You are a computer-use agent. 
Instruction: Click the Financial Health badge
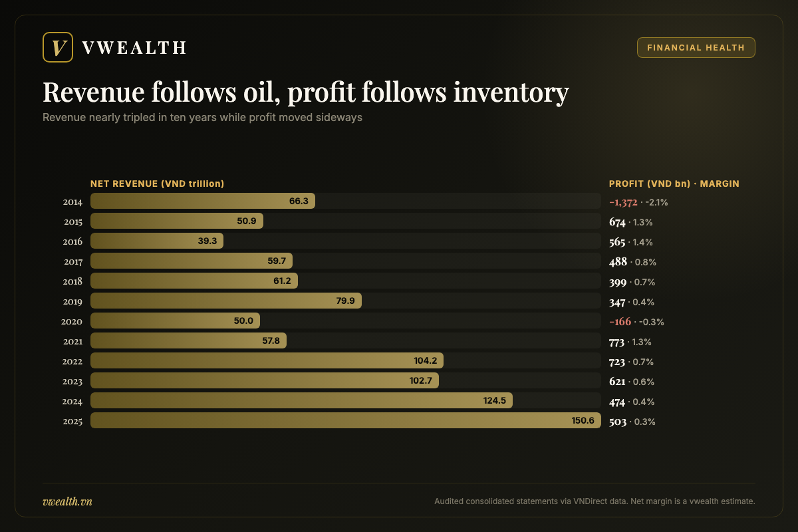(696, 48)
